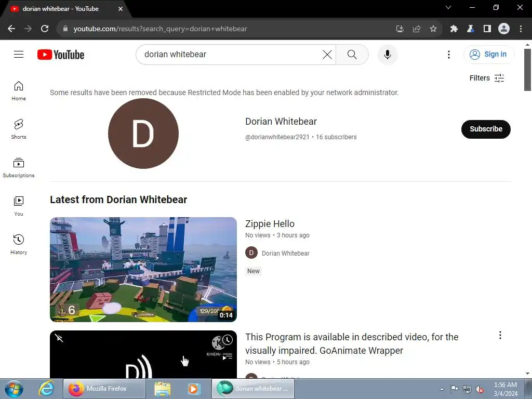Screen dimensions: 532x399
Task: Click the browser address bar URL
Action: (160, 29)
